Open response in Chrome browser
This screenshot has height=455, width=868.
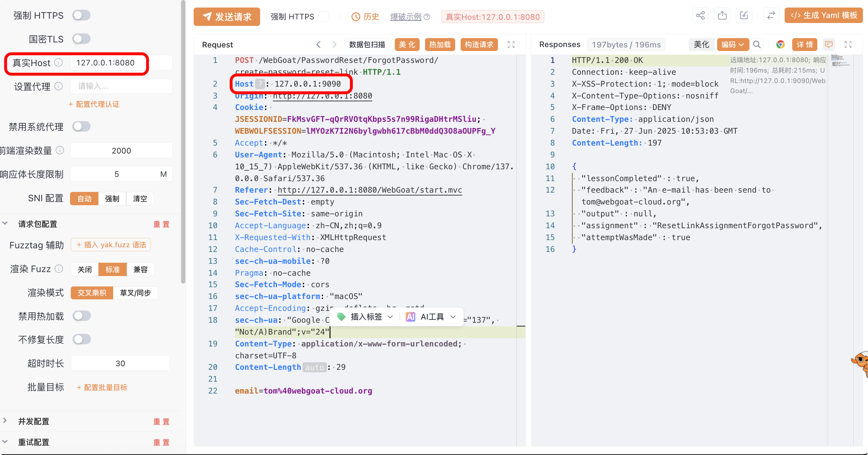tap(780, 45)
